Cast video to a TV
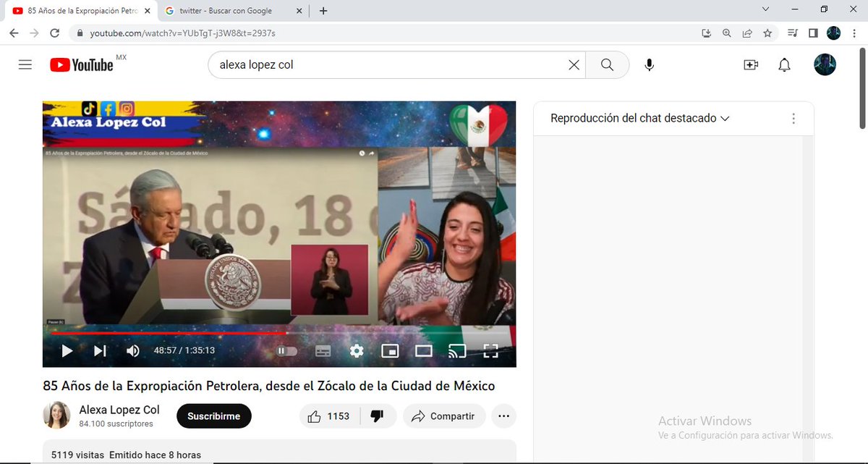 pos(457,351)
